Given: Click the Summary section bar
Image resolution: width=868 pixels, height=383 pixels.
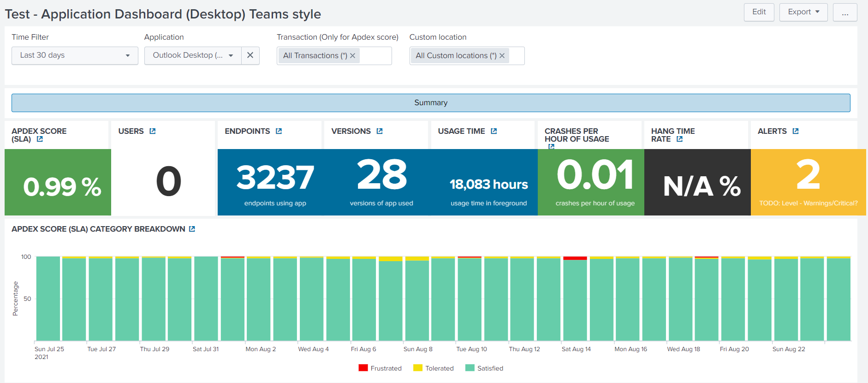Looking at the screenshot, I should coord(431,103).
